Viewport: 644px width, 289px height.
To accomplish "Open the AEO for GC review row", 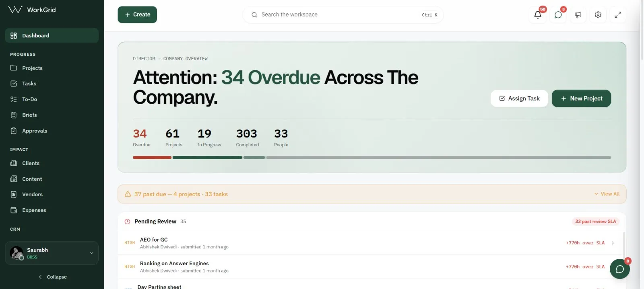I will click(370, 243).
